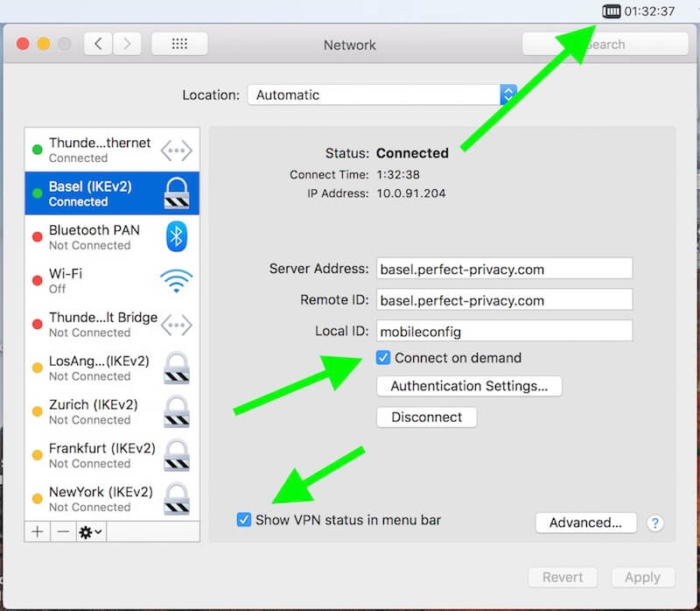This screenshot has width=700, height=611.
Task: Click the Wi-Fi signal icon
Action: (177, 280)
